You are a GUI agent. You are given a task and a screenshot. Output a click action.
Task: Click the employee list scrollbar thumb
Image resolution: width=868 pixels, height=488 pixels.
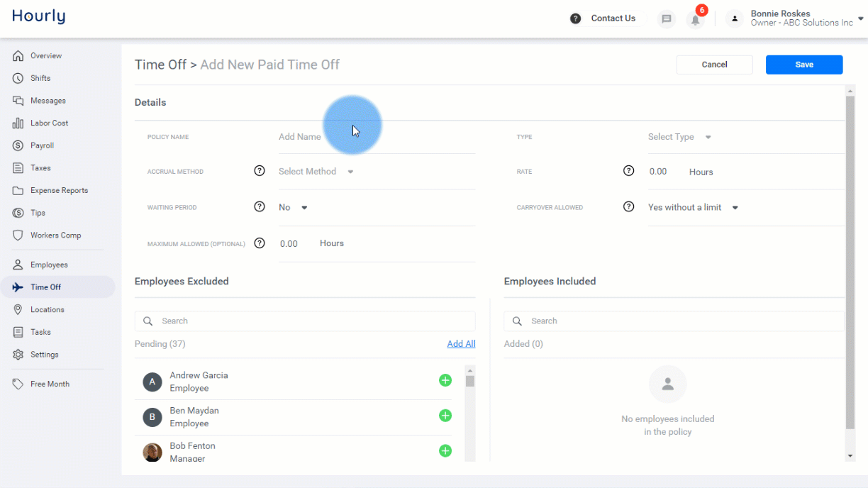tap(469, 381)
